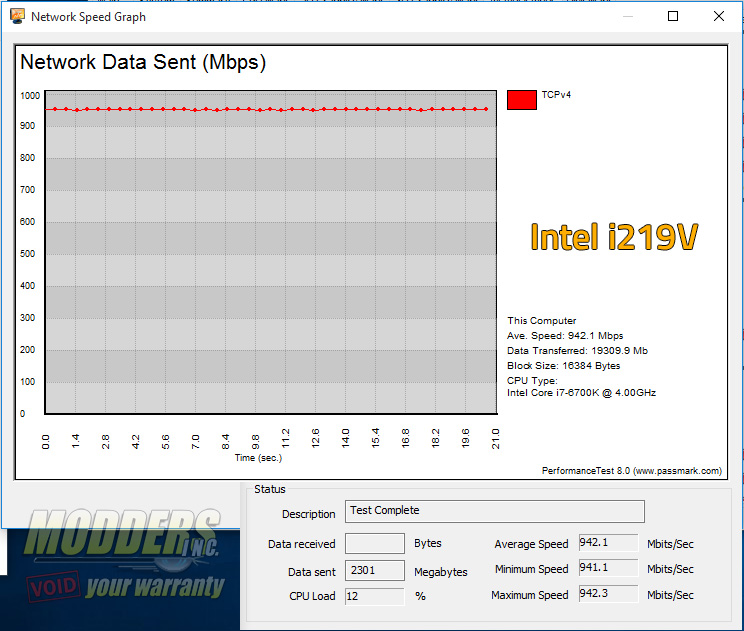744x631 pixels.
Task: Click the Network Data Sent (Mbps) chart title
Action: point(143,62)
